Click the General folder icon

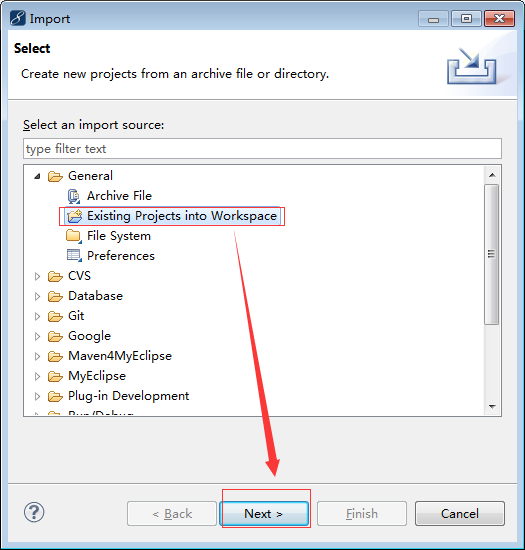(x=55, y=176)
